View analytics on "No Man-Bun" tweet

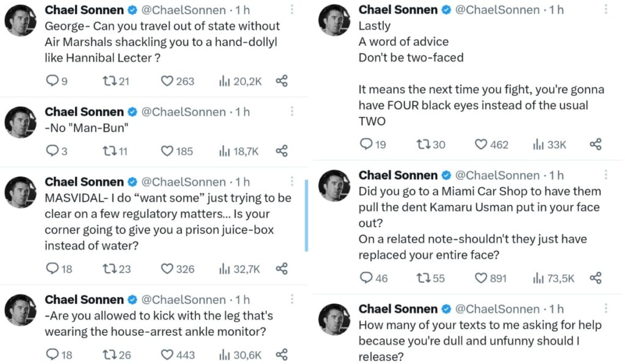tap(224, 151)
